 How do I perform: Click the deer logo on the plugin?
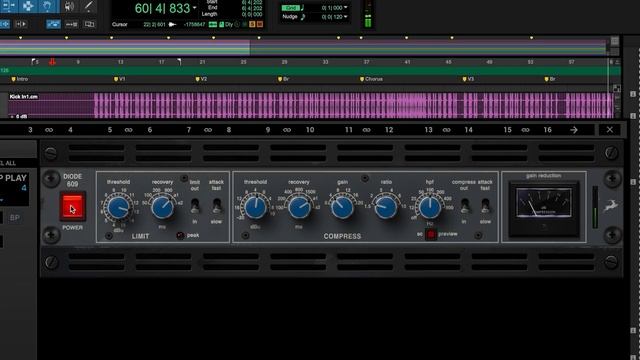point(611,206)
